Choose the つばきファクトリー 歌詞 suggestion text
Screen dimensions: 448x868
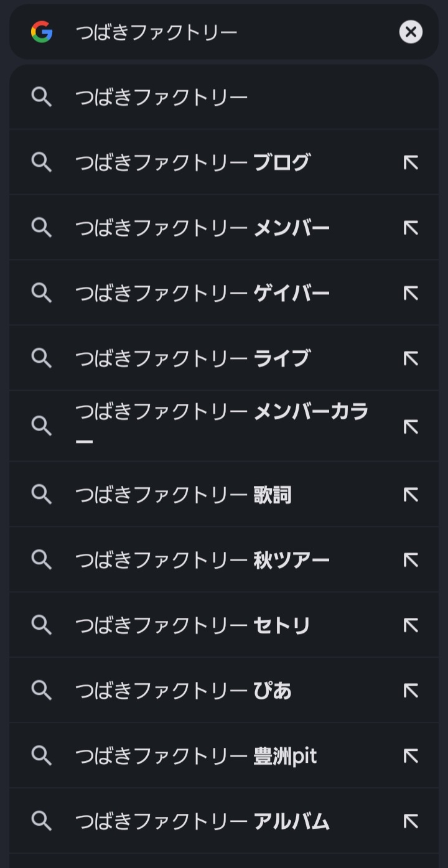click(x=183, y=495)
